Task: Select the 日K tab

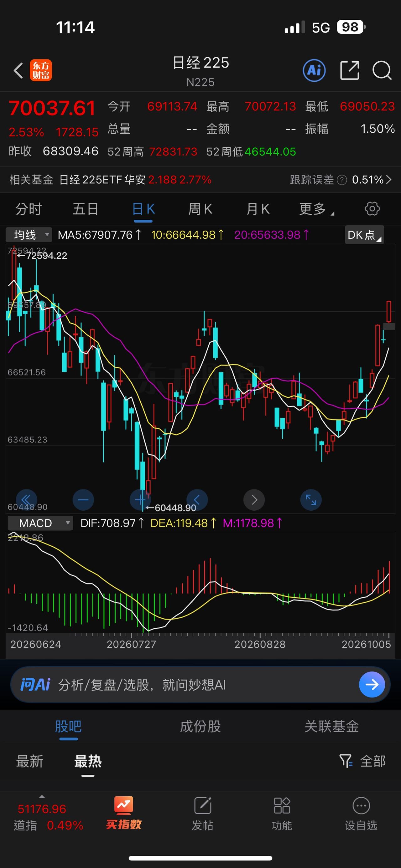Action: click(143, 209)
